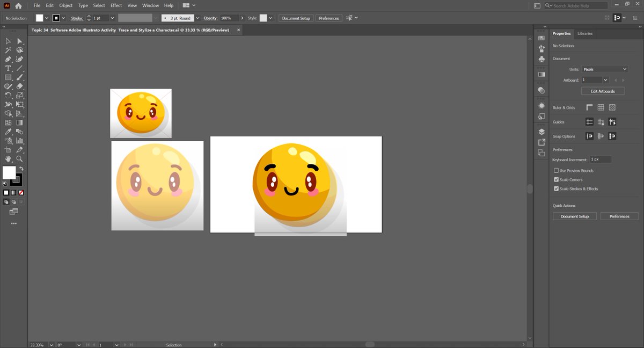Open Edit Toolbar three dots
This screenshot has height=348, width=644.
[13, 223]
